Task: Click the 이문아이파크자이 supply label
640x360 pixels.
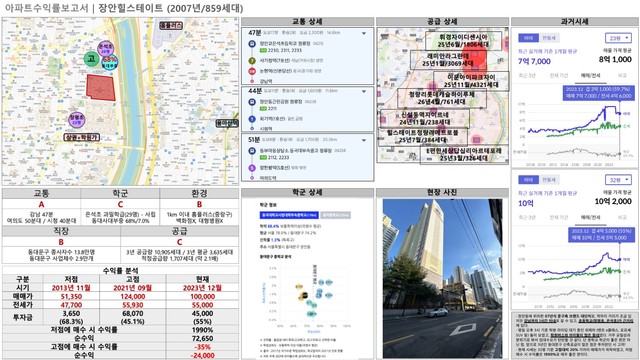Action: pyautogui.click(x=471, y=80)
